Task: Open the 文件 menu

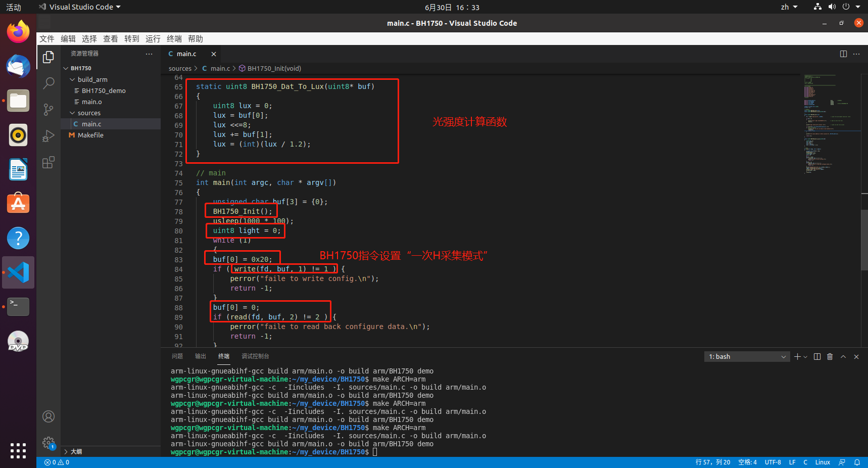Action: pos(47,39)
